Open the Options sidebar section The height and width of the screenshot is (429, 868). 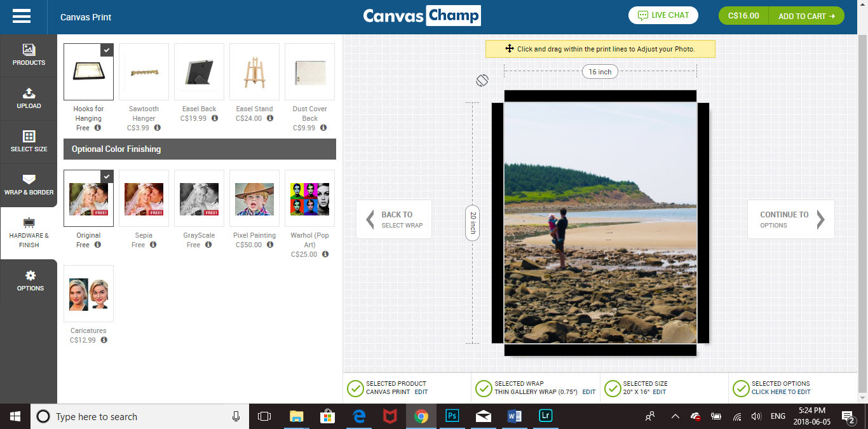29,281
